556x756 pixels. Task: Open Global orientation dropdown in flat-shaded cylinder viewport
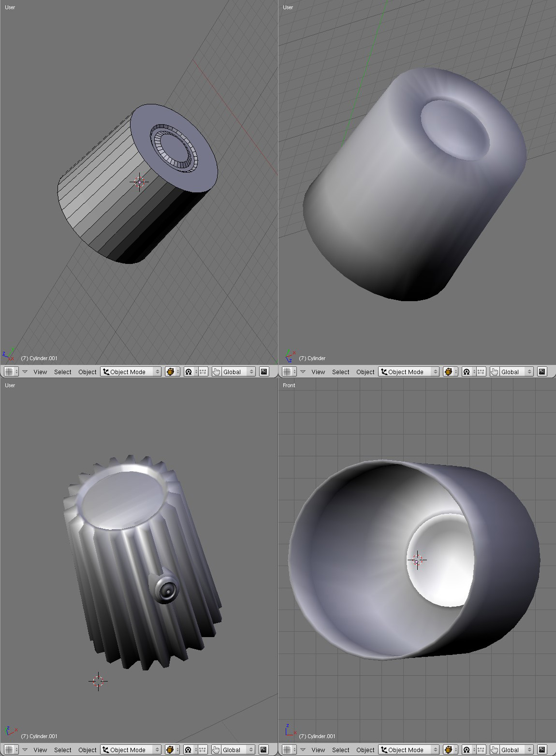click(x=238, y=372)
